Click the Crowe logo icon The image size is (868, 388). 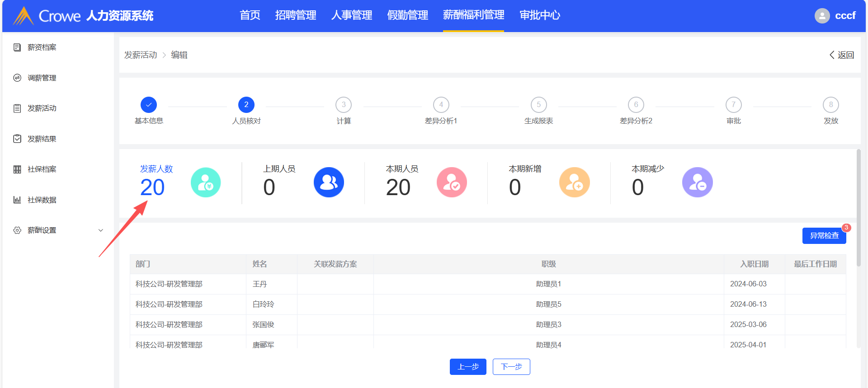(24, 16)
